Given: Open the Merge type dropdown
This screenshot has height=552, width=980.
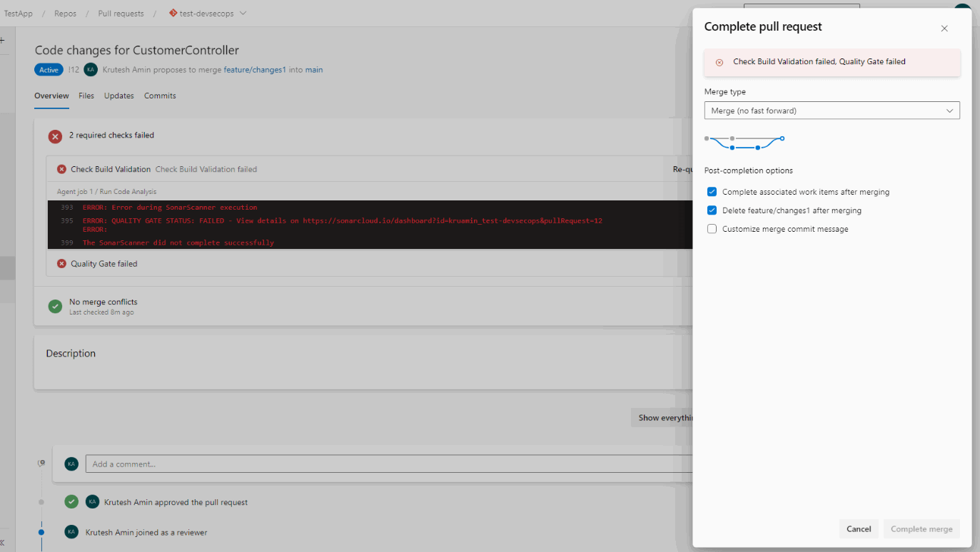Looking at the screenshot, I should pyautogui.click(x=832, y=111).
